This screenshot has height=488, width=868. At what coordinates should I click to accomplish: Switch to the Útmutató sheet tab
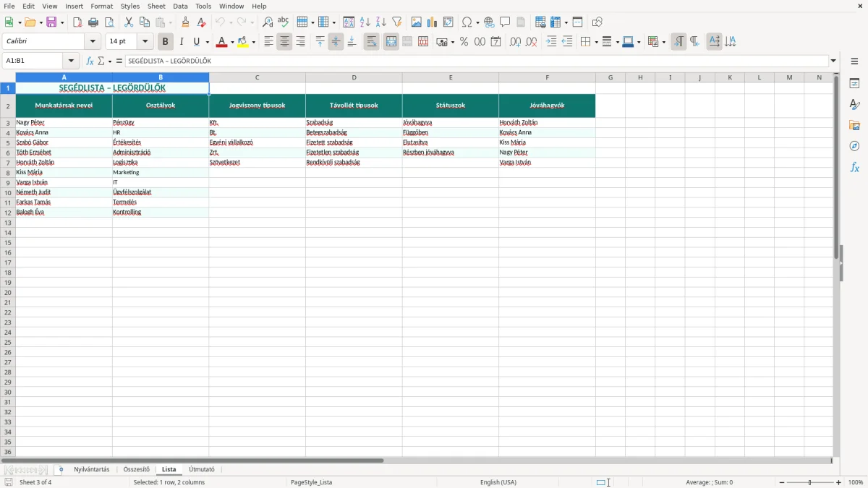202,470
